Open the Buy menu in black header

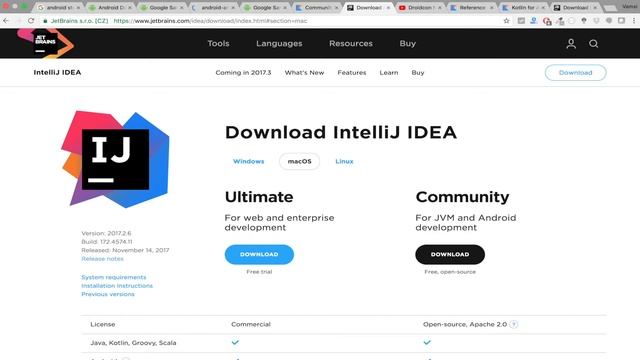coord(407,43)
